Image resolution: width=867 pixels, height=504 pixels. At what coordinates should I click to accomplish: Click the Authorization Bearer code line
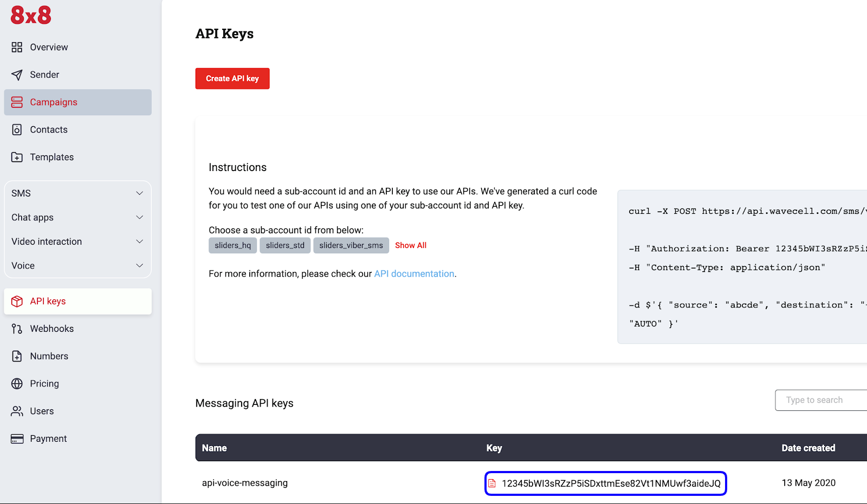pos(748,249)
